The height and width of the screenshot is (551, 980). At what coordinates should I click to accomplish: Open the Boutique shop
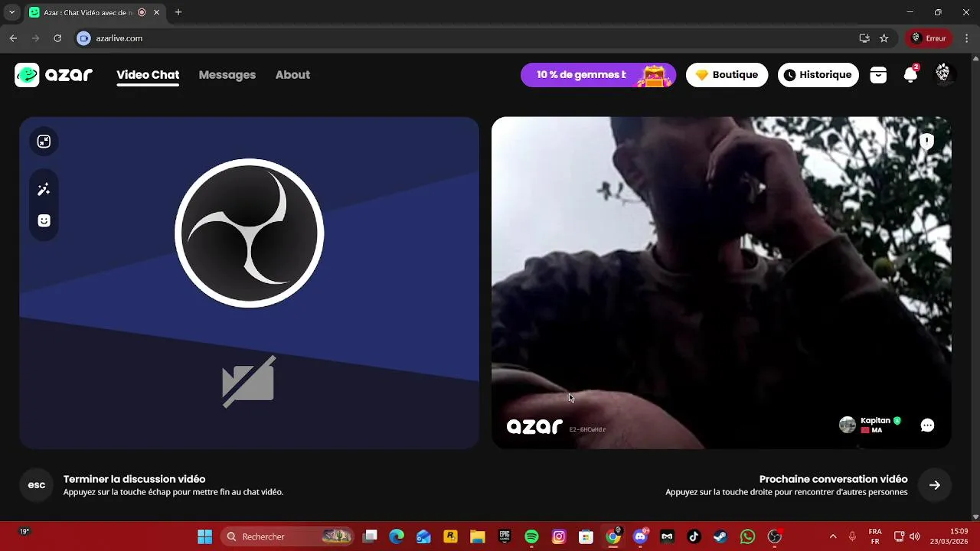point(727,75)
